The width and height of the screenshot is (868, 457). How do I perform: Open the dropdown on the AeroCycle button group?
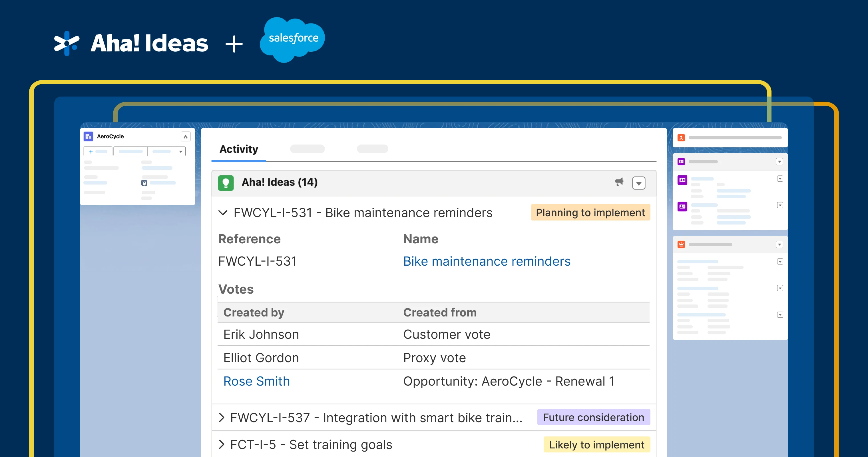(181, 151)
